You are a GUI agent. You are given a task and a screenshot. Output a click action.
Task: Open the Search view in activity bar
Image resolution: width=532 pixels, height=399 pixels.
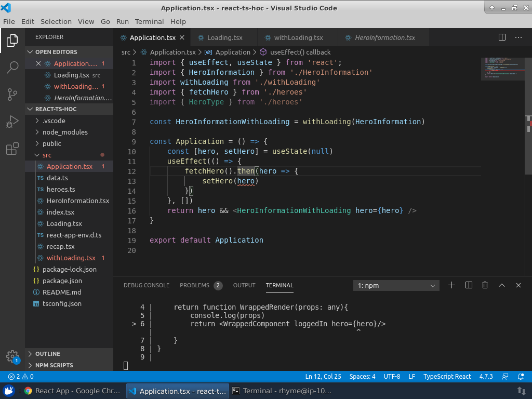[12, 67]
